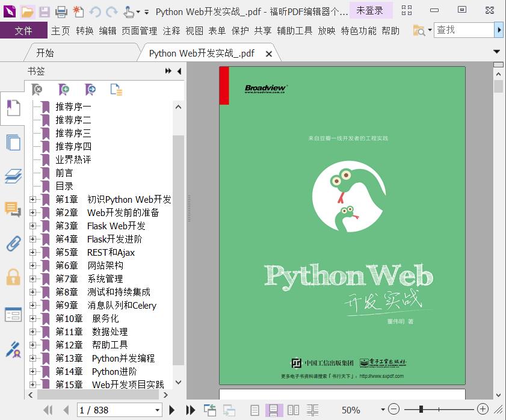Open the Page thumbnails sidebar icon
This screenshot has width=506, height=420.
13,142
